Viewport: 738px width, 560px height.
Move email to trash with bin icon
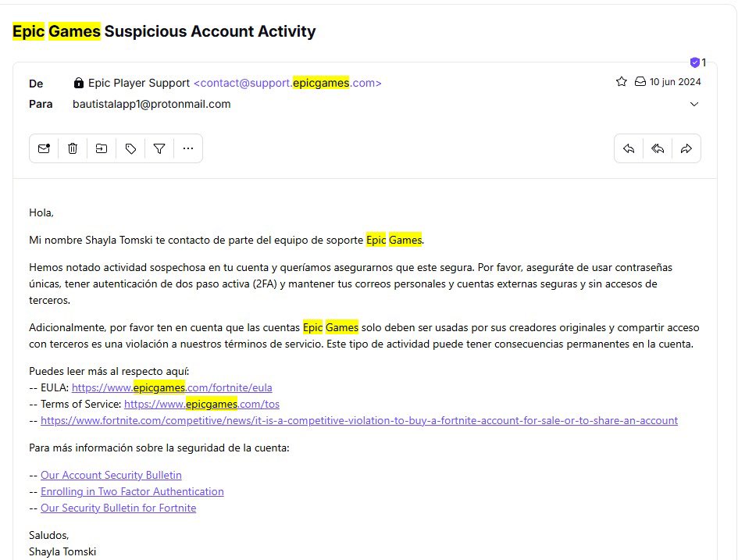point(73,148)
